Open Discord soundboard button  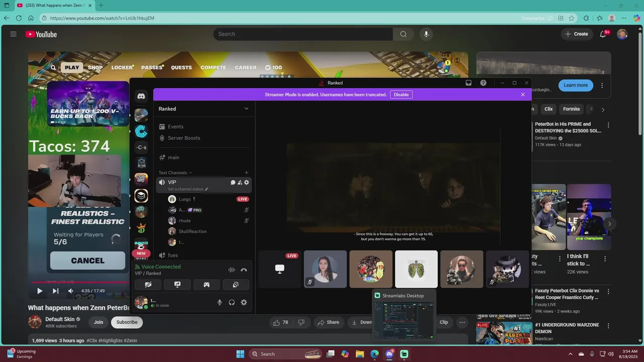coord(235,285)
